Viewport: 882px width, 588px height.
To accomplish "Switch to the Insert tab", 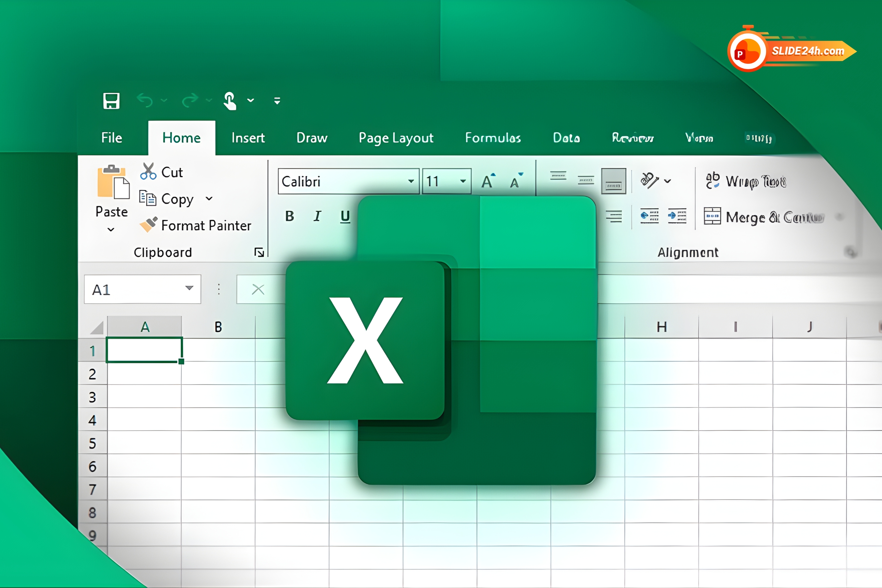I will coord(248,138).
